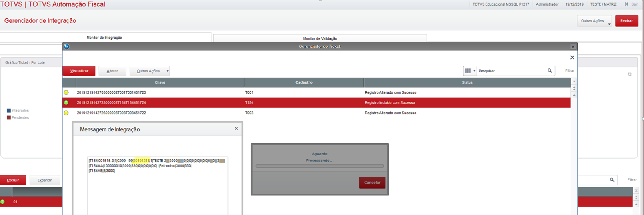Click Filtrar beside the ticket search

[570, 71]
